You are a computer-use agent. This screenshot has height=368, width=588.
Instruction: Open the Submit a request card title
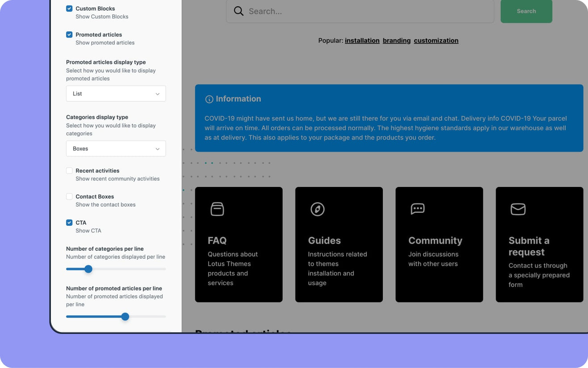[529, 246]
